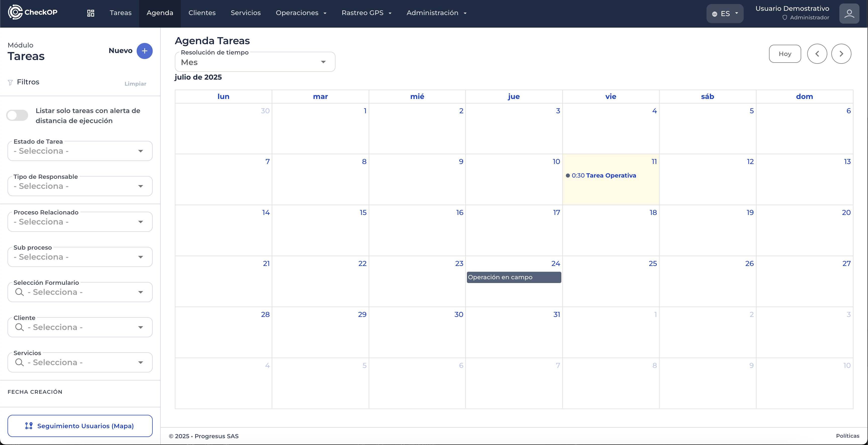Click the globe language icon

pos(714,14)
